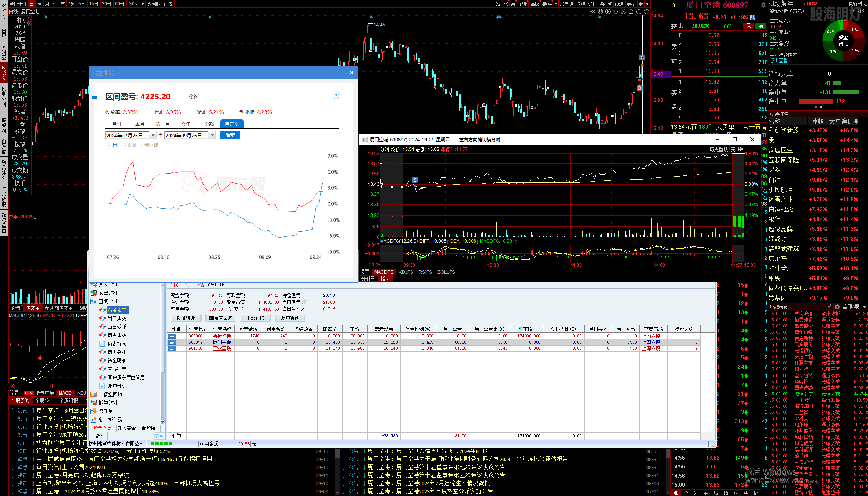Click the help question icon in 收益曲线 dialog
Viewport: 868px width, 496px height.
click(x=336, y=96)
